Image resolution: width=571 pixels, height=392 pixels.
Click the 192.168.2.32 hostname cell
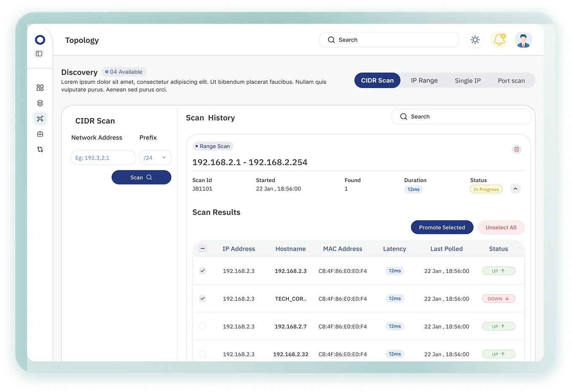pyautogui.click(x=291, y=354)
